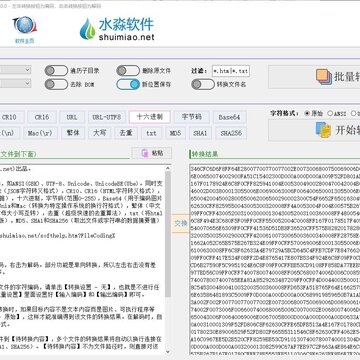This screenshot has height=360, width=360.
Task: Choose the 繁体 conversion option
Action: click(x=73, y=133)
